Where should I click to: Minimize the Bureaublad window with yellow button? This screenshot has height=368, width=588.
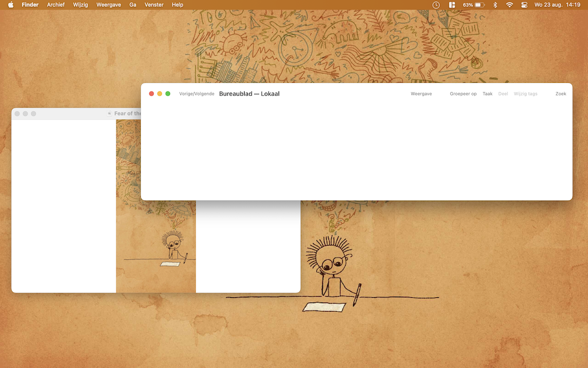tap(160, 94)
